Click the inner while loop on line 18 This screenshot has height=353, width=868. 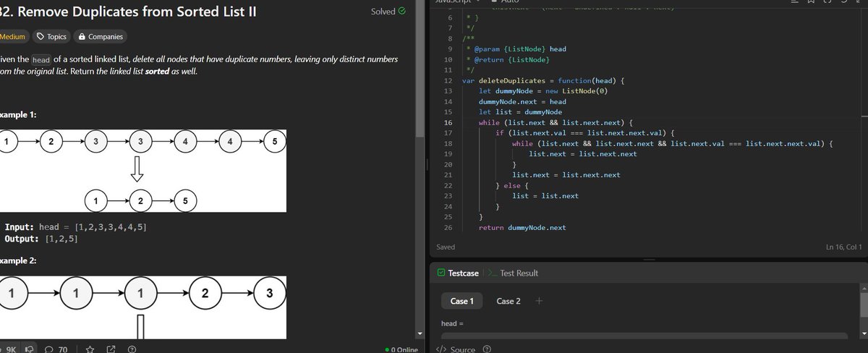coord(673,144)
